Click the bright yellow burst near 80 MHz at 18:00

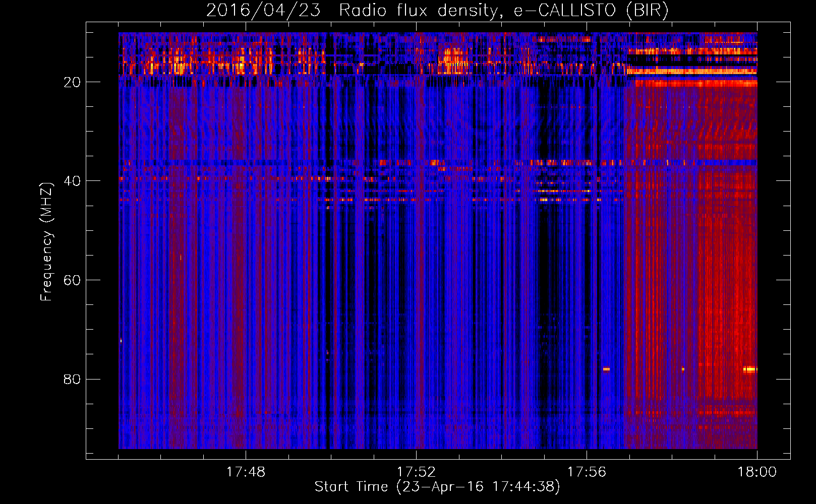click(x=750, y=369)
